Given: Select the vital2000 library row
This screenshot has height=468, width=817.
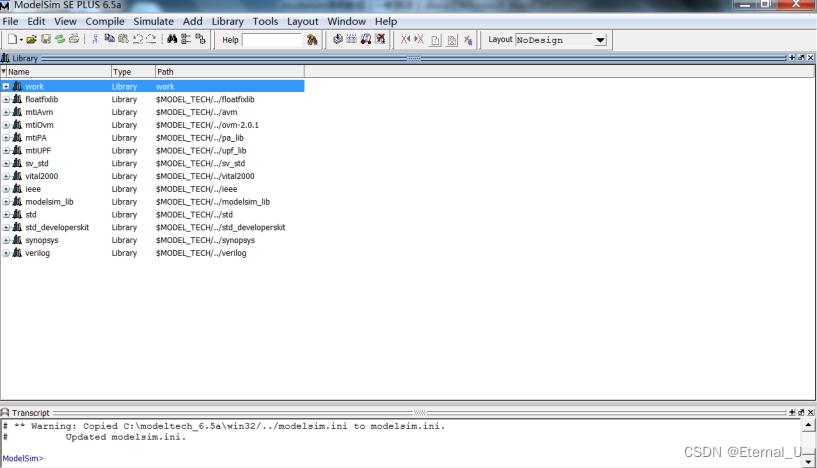Looking at the screenshot, I should (x=153, y=176).
